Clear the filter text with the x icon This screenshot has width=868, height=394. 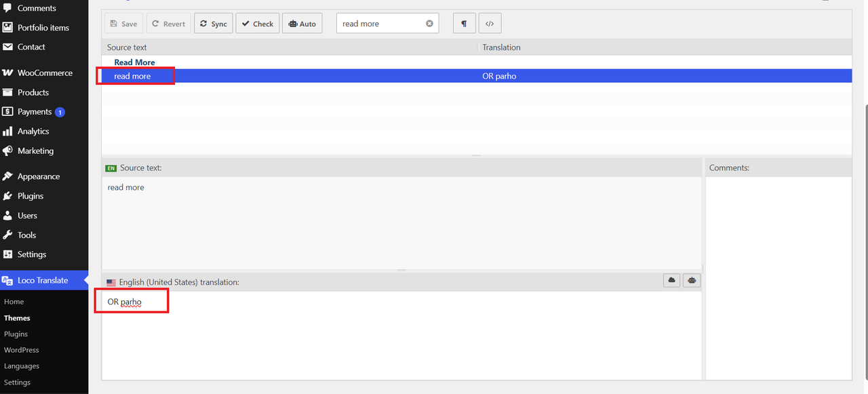(x=429, y=24)
